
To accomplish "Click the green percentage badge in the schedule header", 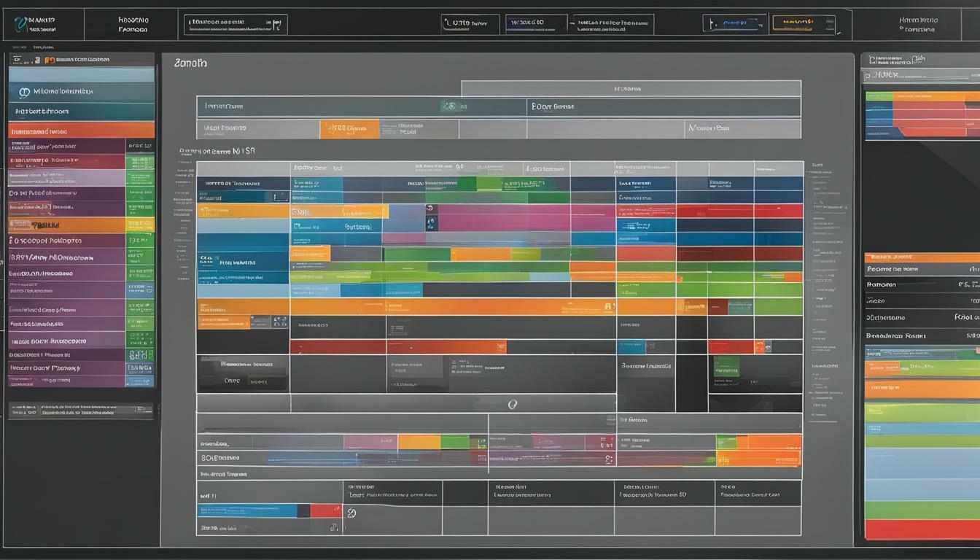I will point(451,104).
